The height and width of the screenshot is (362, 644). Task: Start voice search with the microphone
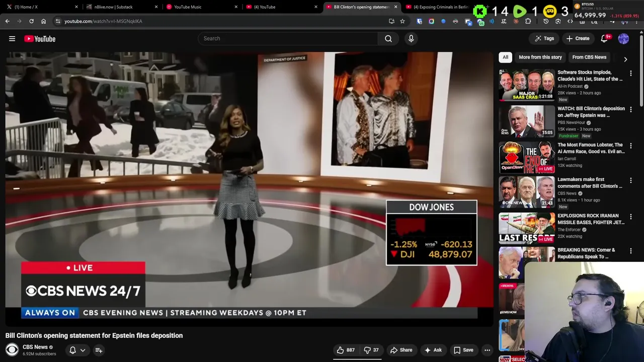pyautogui.click(x=411, y=38)
